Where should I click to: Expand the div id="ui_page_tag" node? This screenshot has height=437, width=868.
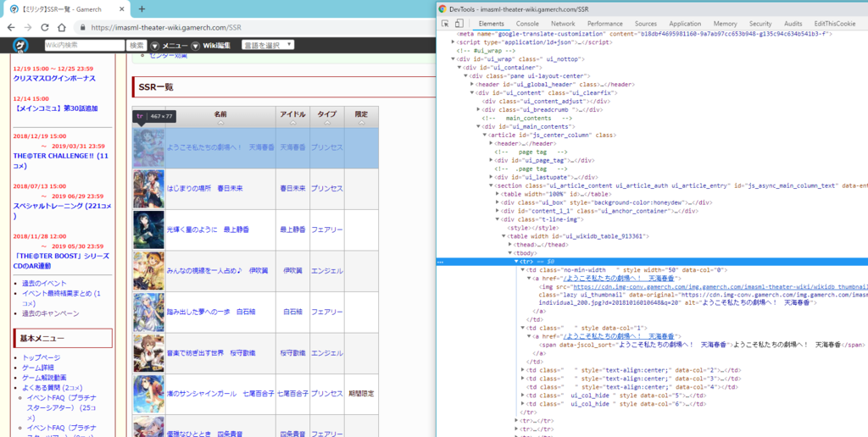pos(491,160)
